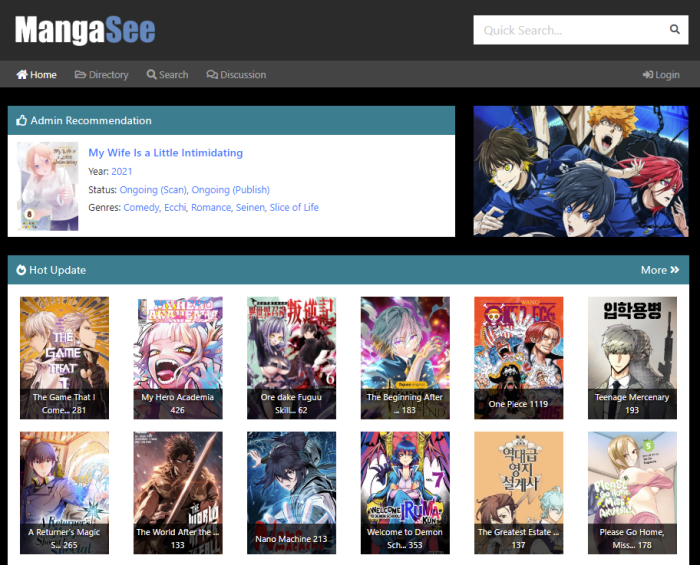This screenshot has width=700, height=565.
Task: Open the Directory menu item
Action: [x=101, y=75]
